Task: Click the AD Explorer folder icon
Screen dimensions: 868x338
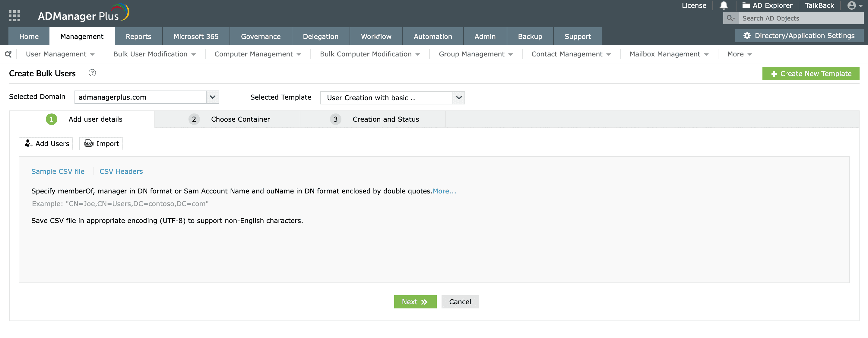Action: [746, 5]
